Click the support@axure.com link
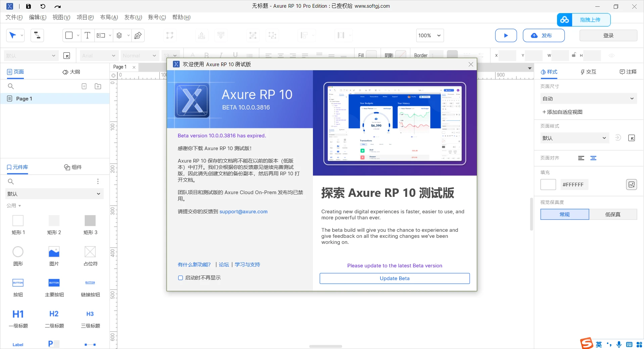The image size is (644, 349). click(x=243, y=212)
